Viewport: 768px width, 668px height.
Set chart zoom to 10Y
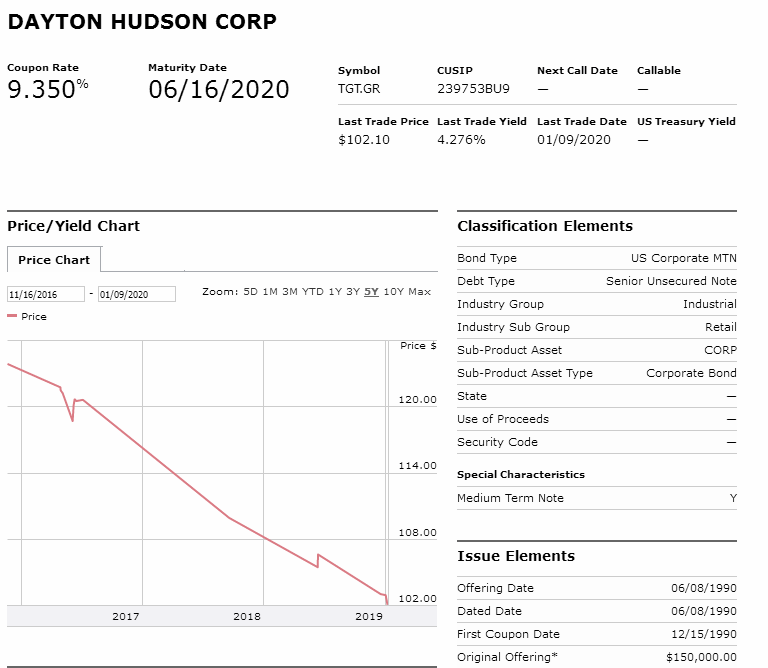coord(393,292)
